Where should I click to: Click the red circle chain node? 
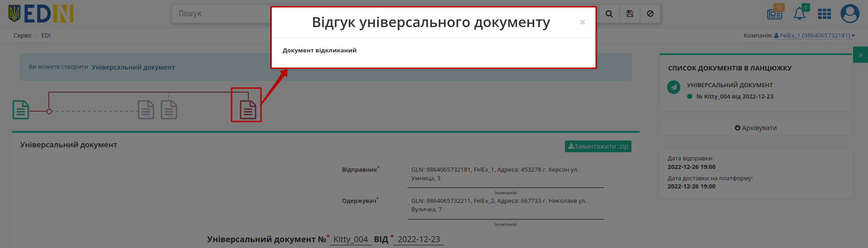tap(49, 111)
